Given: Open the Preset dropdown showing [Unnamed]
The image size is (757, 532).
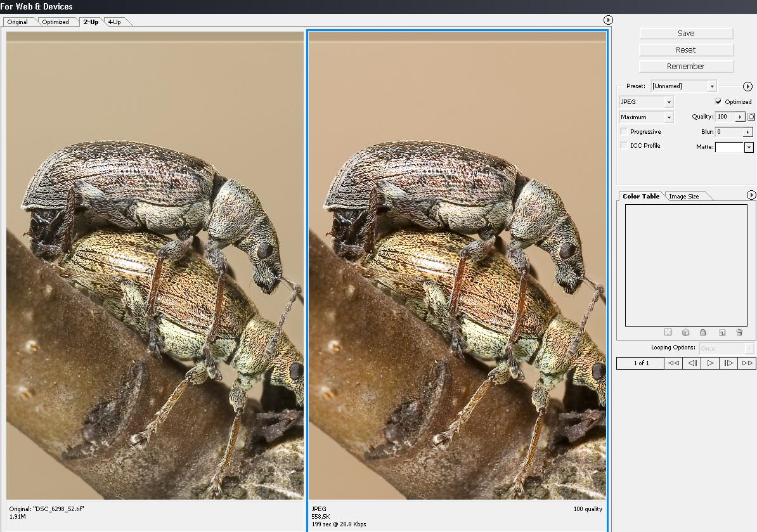Looking at the screenshot, I should (683, 86).
